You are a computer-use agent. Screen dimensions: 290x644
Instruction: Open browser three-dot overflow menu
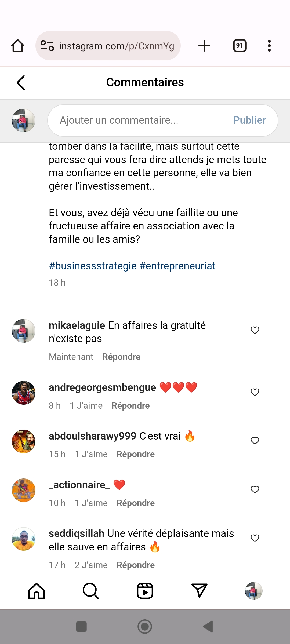click(x=269, y=46)
